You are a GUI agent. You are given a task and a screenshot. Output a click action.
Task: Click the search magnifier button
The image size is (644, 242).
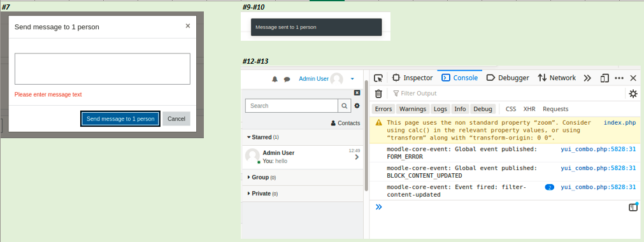click(344, 106)
